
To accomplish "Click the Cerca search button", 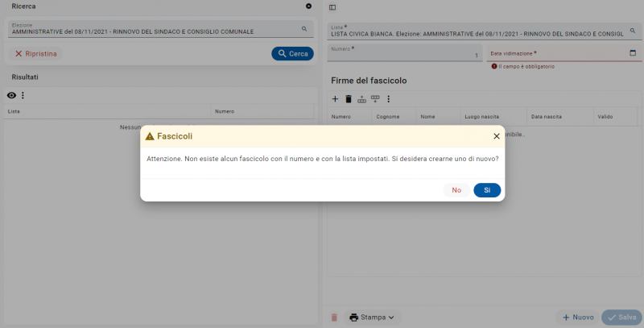I will coord(292,53).
